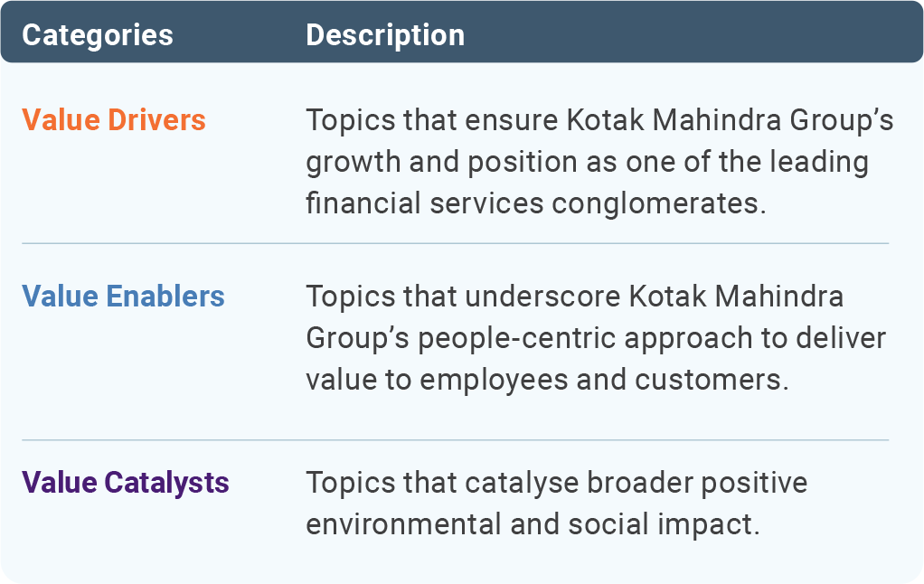Click the Categories column header

pos(98,34)
